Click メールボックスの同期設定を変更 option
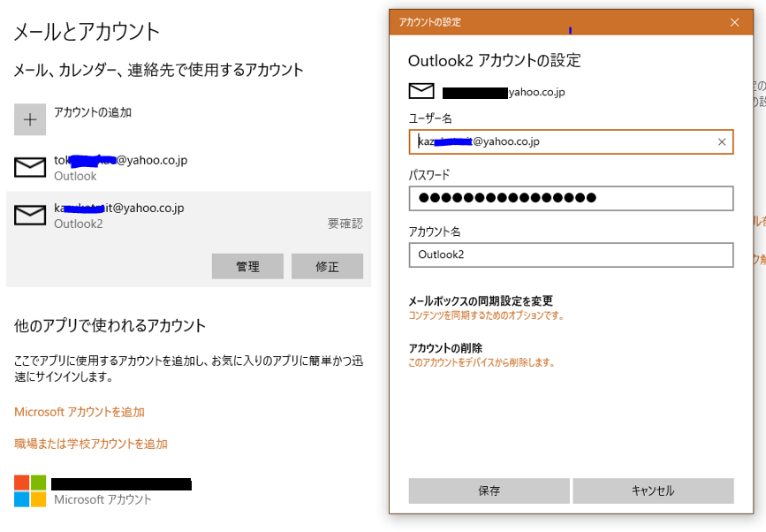The image size is (766, 532). 481,300
